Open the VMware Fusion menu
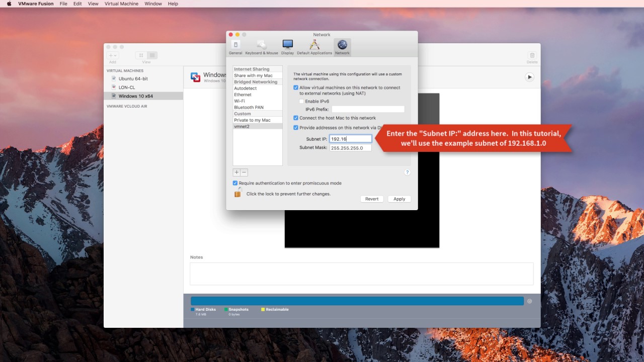Viewport: 644px width, 362px height. point(36,4)
